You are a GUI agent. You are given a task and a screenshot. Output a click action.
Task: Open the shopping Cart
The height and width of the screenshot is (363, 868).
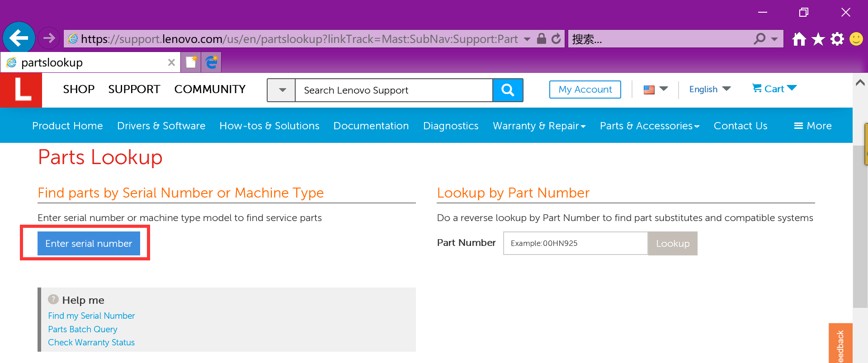click(774, 89)
